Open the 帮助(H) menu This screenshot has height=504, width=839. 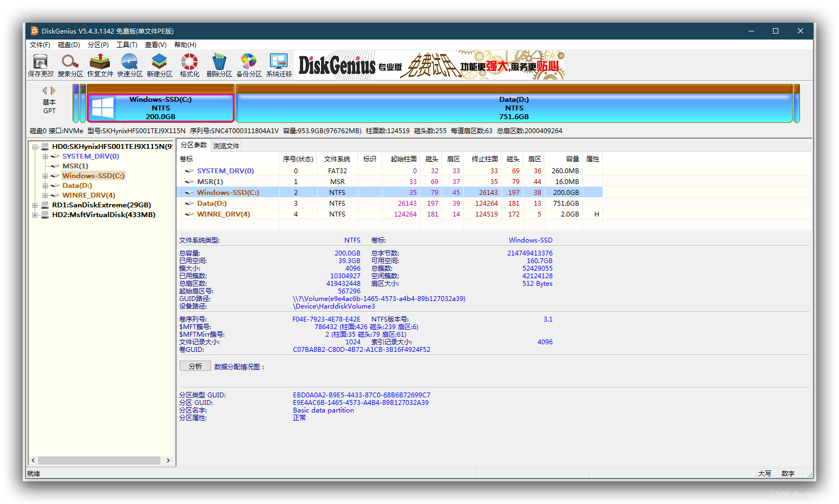[x=185, y=45]
